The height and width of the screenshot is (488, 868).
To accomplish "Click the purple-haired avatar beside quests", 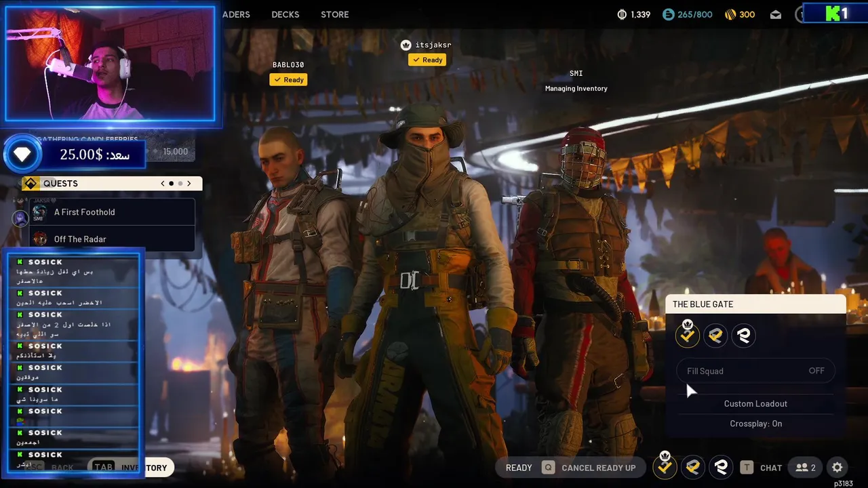I will 20,218.
